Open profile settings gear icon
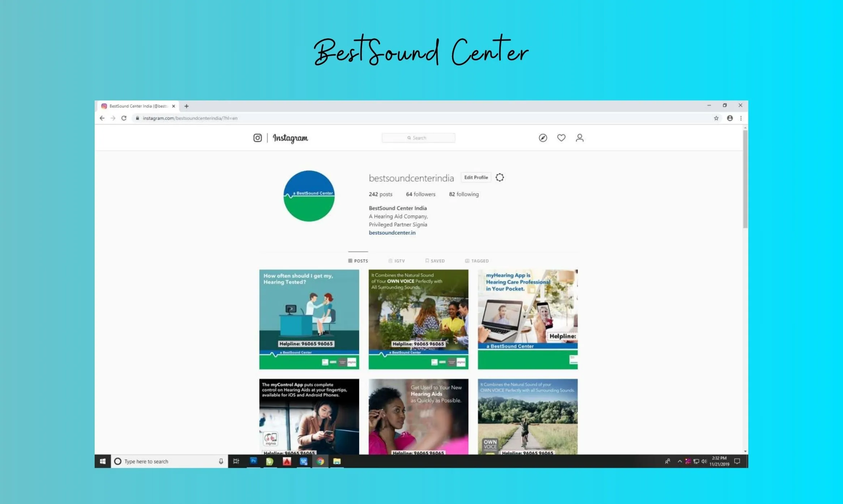This screenshot has width=843, height=504. click(x=500, y=177)
